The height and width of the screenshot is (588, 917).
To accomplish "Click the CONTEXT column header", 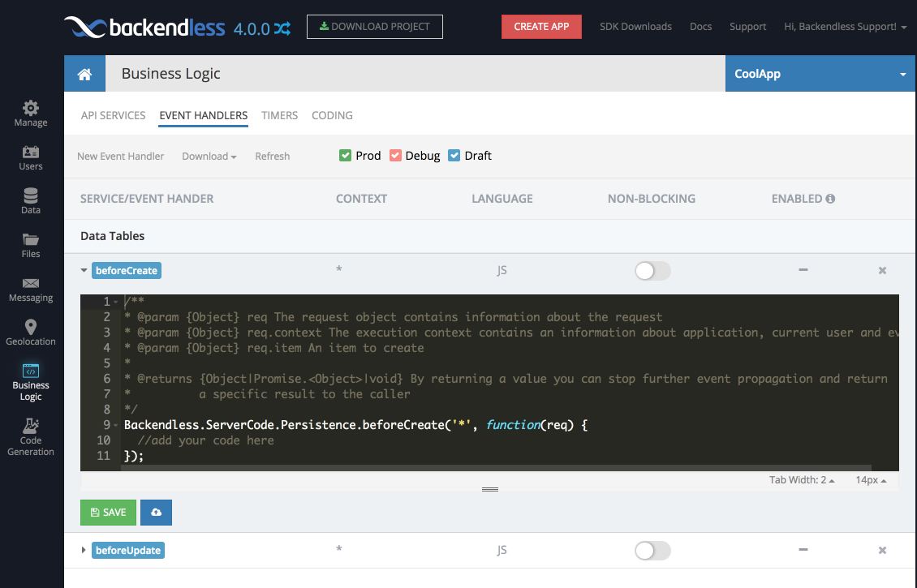I will (361, 199).
